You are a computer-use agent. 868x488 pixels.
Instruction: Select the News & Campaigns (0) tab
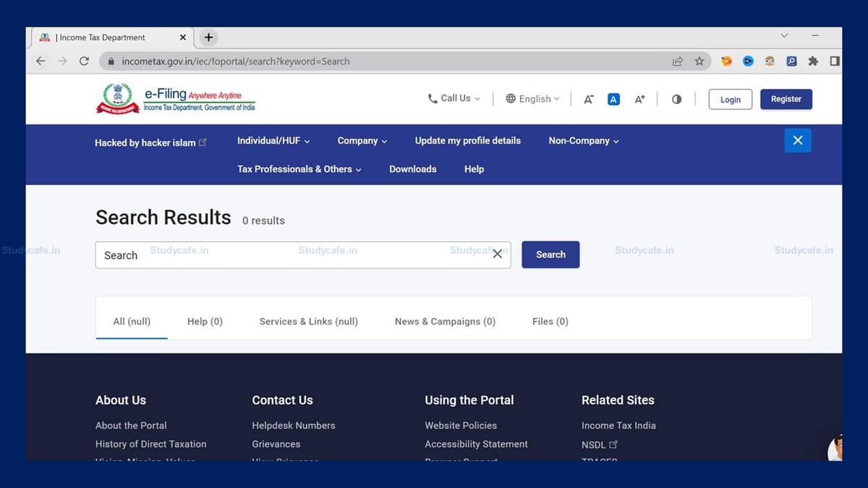pos(445,322)
